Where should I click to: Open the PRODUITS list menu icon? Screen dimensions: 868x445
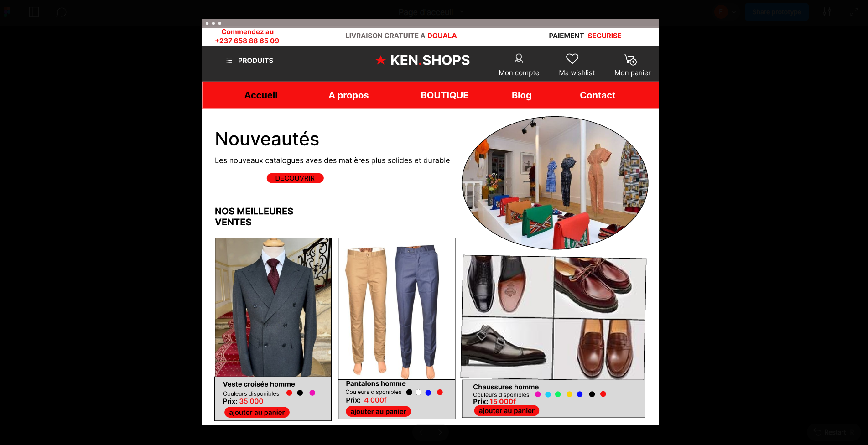(x=229, y=61)
